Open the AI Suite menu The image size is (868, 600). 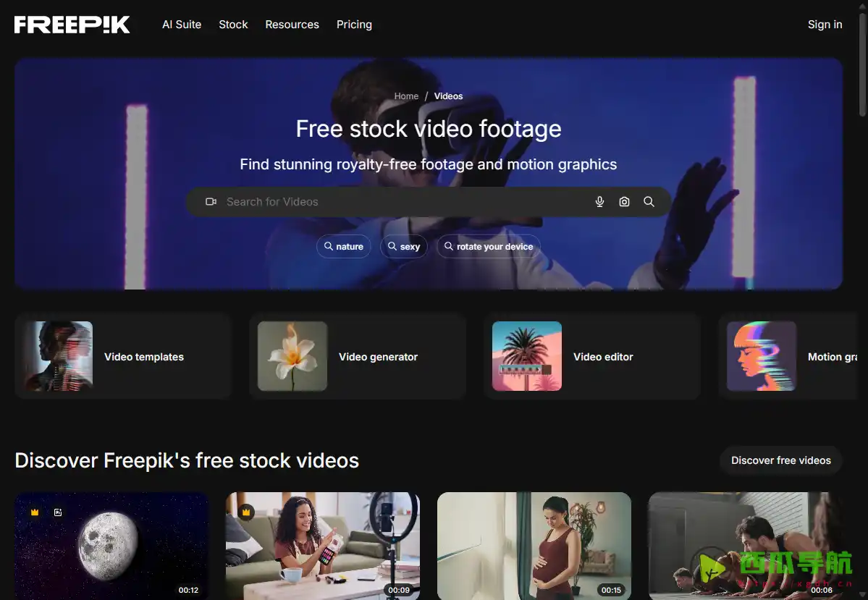point(182,25)
